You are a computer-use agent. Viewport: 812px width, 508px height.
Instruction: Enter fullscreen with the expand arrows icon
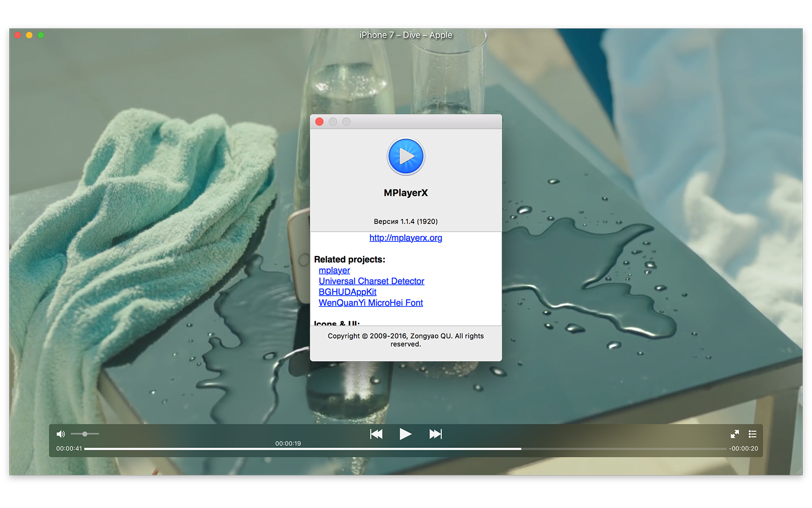point(734,434)
